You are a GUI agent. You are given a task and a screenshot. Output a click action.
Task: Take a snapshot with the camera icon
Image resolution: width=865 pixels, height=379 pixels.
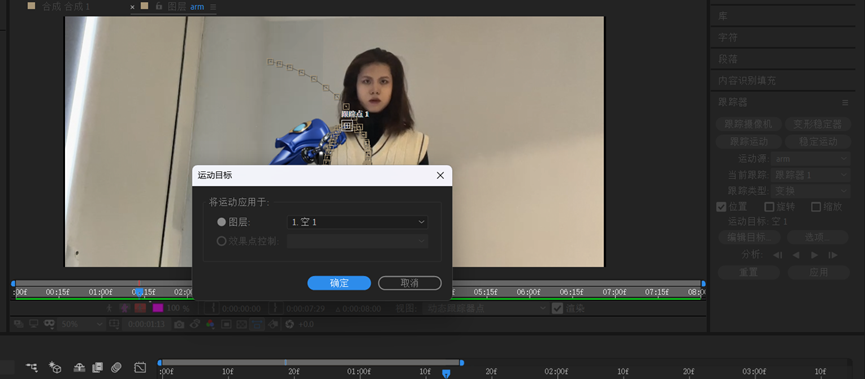179,324
